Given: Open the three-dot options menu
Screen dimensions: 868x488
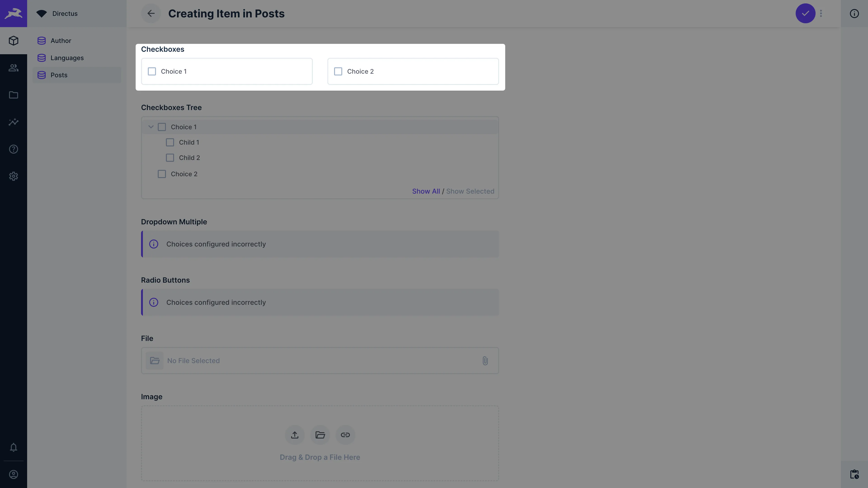Looking at the screenshot, I should [x=821, y=14].
